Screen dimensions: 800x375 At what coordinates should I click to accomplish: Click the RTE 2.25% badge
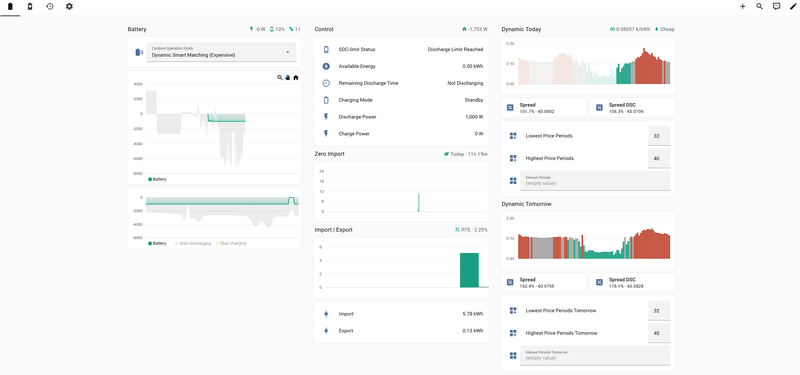click(x=471, y=230)
